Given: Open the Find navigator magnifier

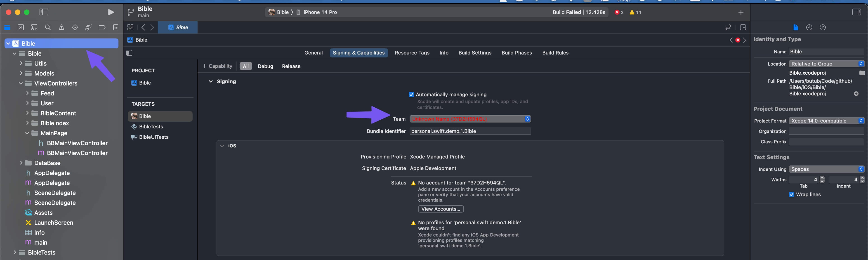Looking at the screenshot, I should point(48,28).
